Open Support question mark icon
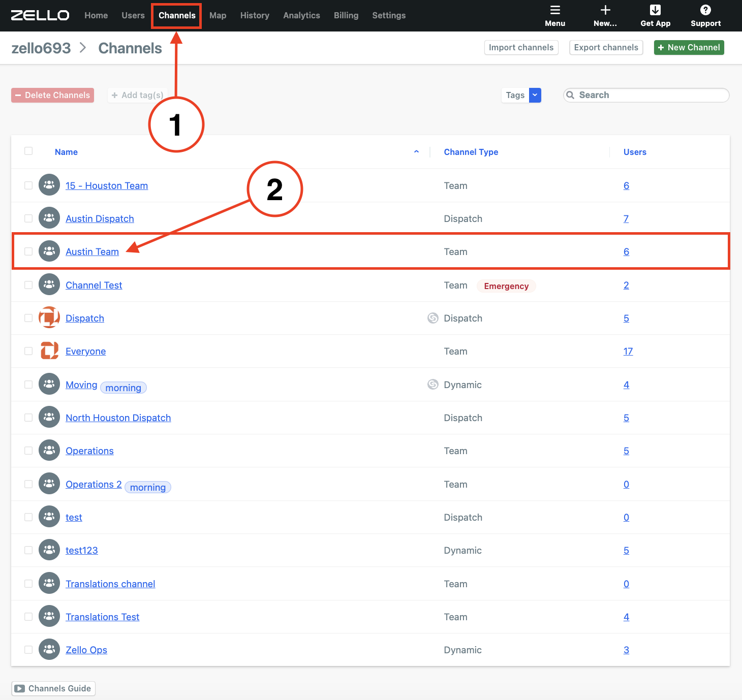The height and width of the screenshot is (700, 742). pyautogui.click(x=705, y=10)
